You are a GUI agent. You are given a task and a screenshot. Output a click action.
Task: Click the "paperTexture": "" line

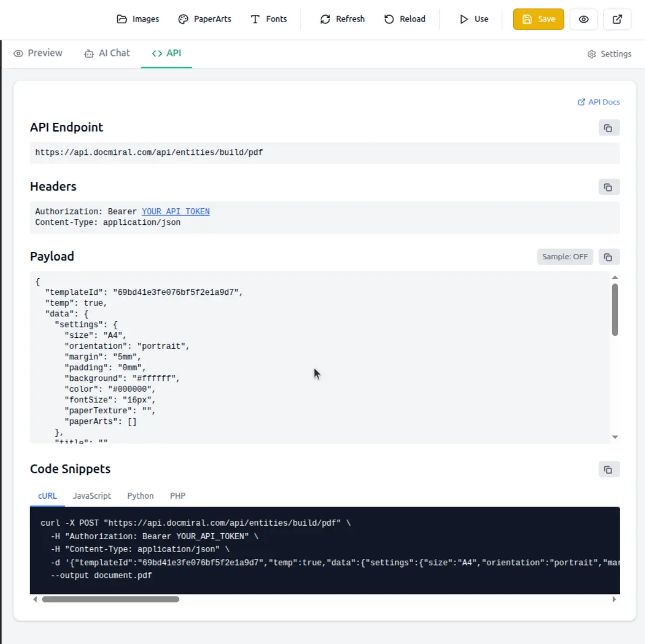pos(110,411)
